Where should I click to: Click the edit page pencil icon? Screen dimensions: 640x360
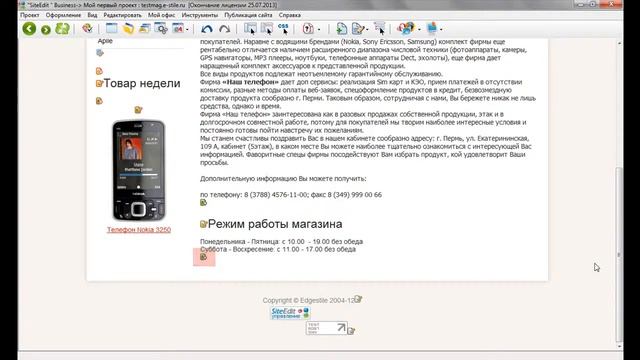click(358, 29)
